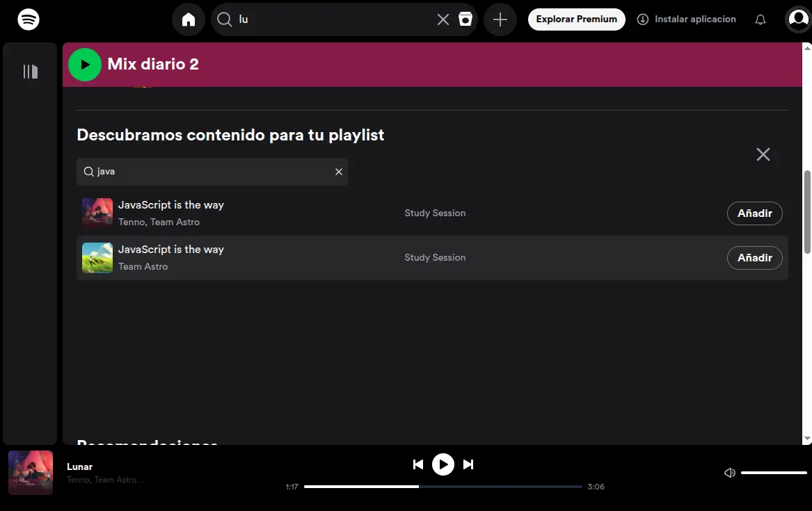
Task: Click Explorar Premium button
Action: 576,19
